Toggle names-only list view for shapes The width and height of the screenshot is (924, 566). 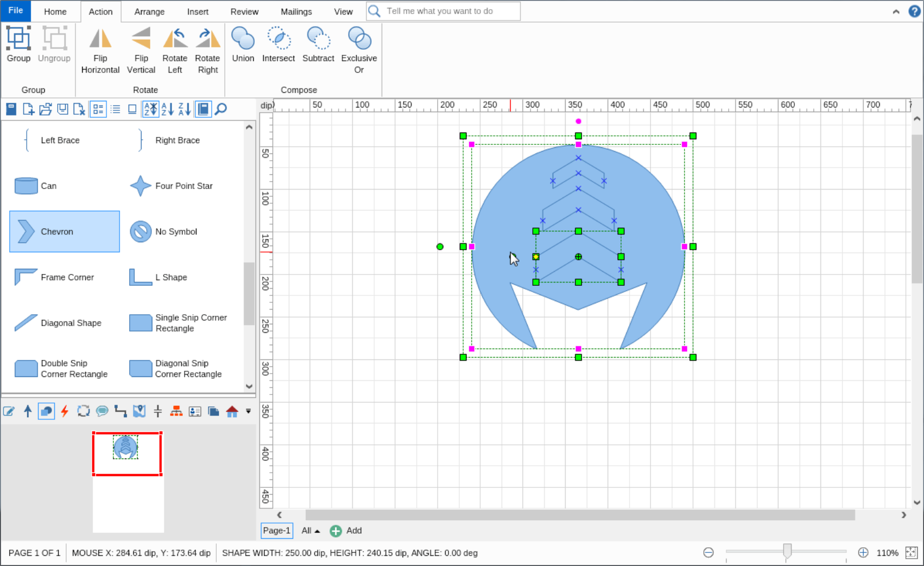click(115, 109)
